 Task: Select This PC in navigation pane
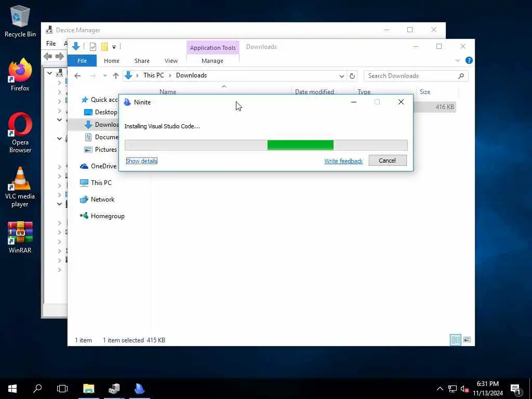96,182
